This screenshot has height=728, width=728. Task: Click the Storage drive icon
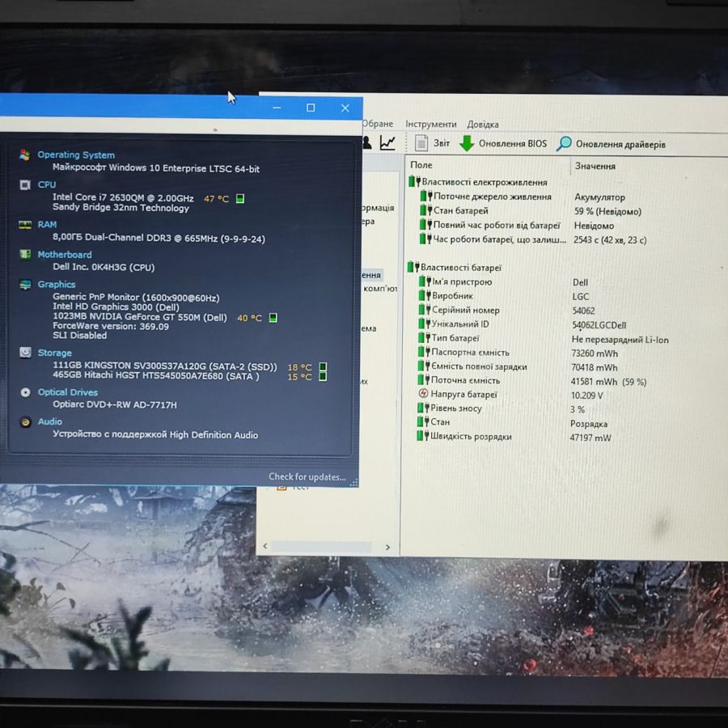click(25, 353)
